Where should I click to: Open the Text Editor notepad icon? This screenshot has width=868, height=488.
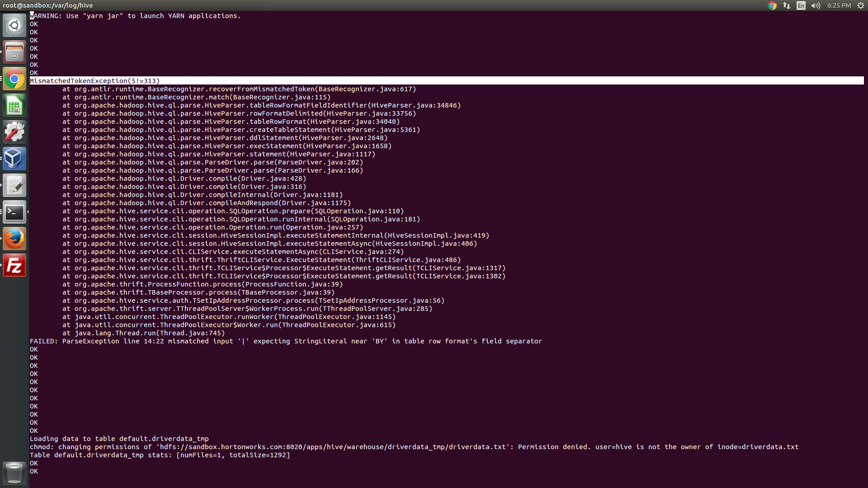coord(14,185)
